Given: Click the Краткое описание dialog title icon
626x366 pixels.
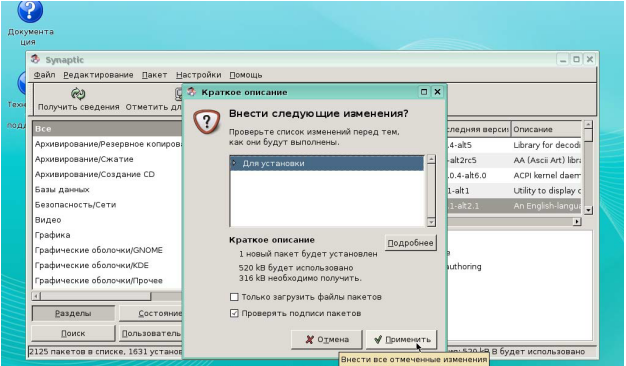Looking at the screenshot, I should click(x=192, y=92).
